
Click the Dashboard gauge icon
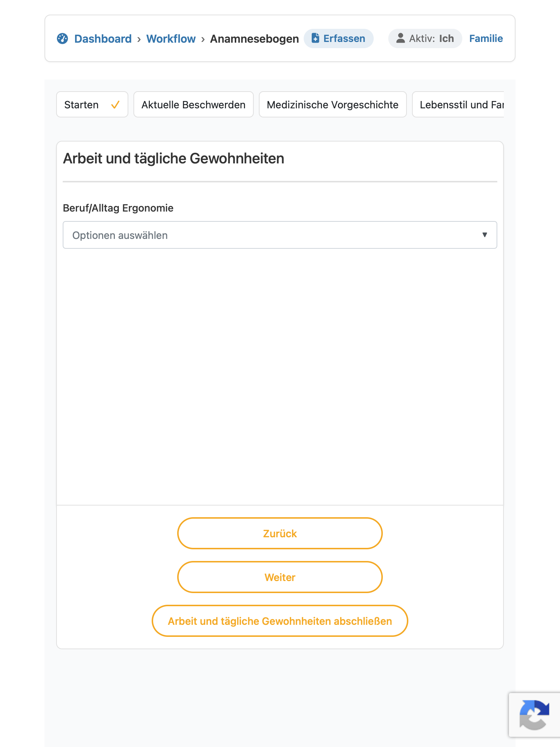pos(62,38)
